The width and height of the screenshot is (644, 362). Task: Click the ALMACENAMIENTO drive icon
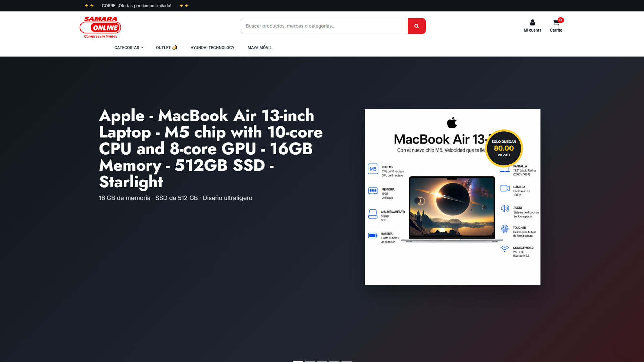click(373, 214)
